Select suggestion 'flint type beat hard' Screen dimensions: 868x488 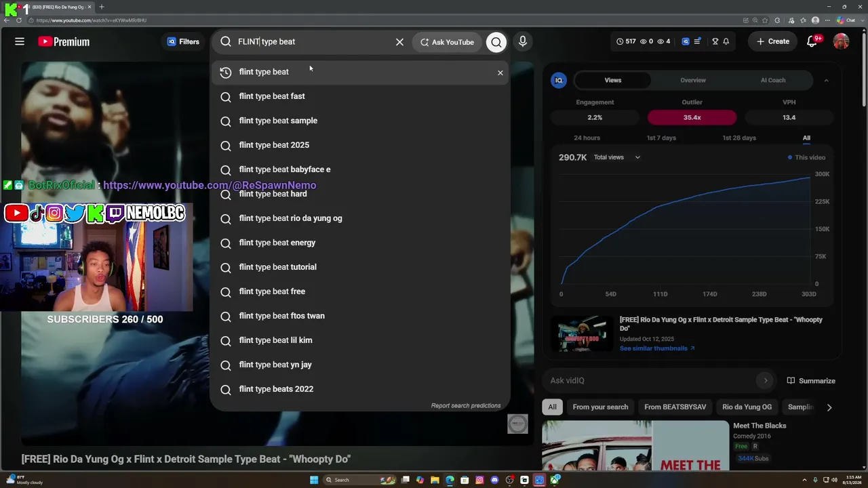point(360,194)
